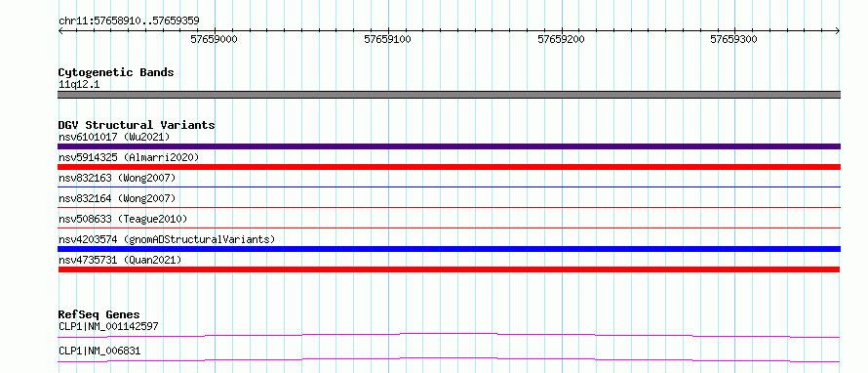This screenshot has width=868, height=373.
Task: Open transcript CLP1|NM_001142597 label
Action: [108, 326]
